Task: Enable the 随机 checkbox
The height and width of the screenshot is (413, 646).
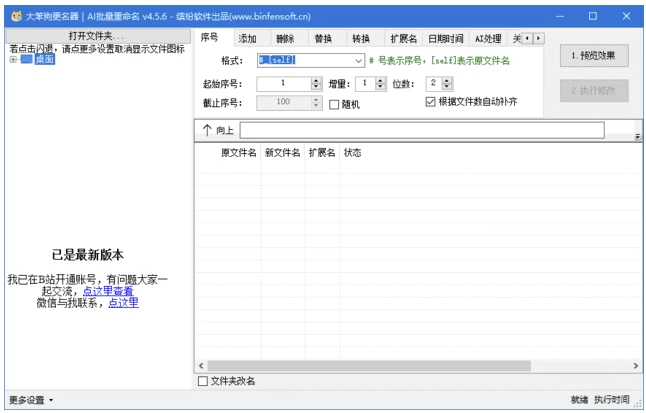Action: pos(334,103)
